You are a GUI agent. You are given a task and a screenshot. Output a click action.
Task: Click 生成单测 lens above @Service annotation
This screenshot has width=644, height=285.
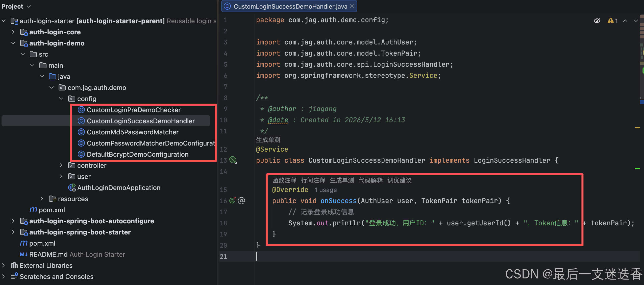(268, 140)
